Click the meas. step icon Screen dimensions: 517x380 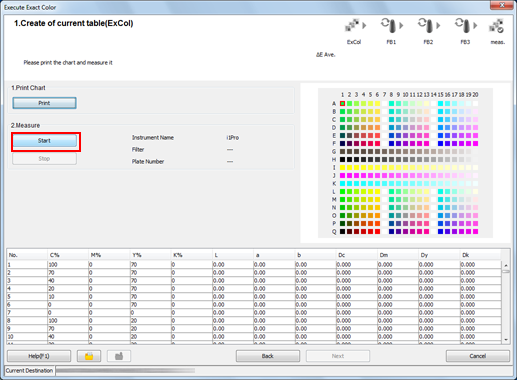coord(496,26)
